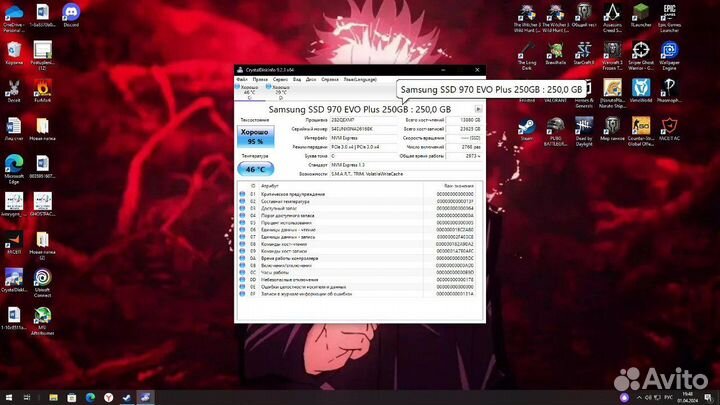The height and width of the screenshot is (405, 720).
Task: Click the CrystalDiskInfo title bar app icon
Action: tap(240, 70)
